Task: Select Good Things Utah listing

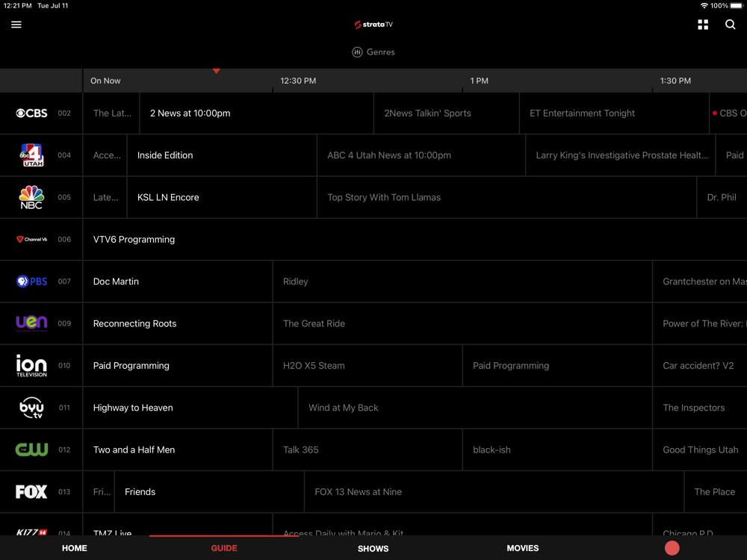Action: 700,449
